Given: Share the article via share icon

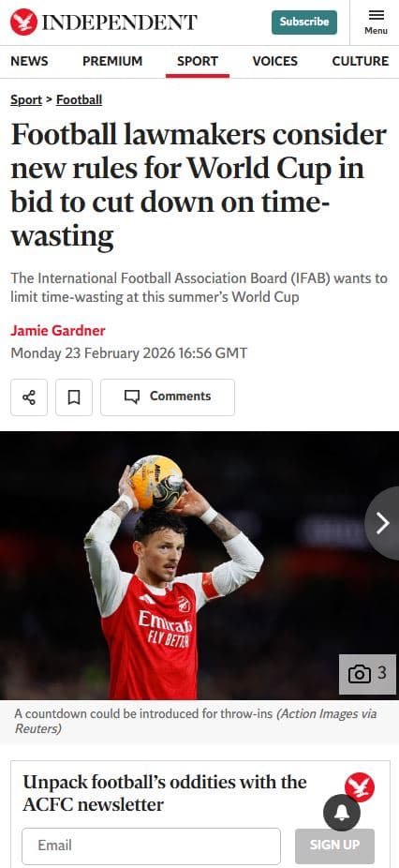Looking at the screenshot, I should pyautogui.click(x=29, y=397).
